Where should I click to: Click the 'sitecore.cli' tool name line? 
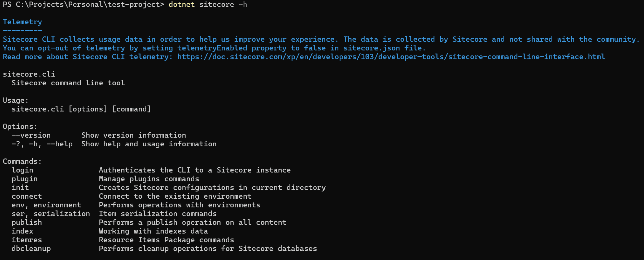tap(29, 74)
